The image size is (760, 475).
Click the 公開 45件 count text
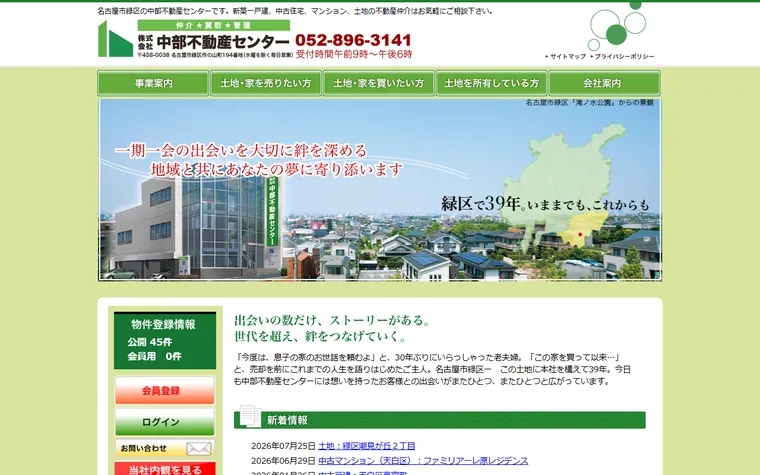[x=150, y=342]
